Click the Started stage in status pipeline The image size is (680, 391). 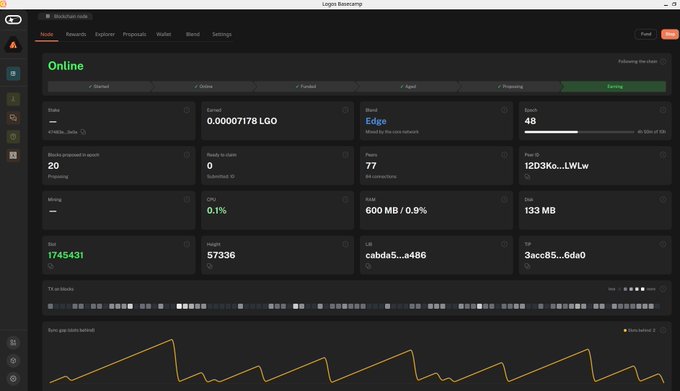coord(99,87)
